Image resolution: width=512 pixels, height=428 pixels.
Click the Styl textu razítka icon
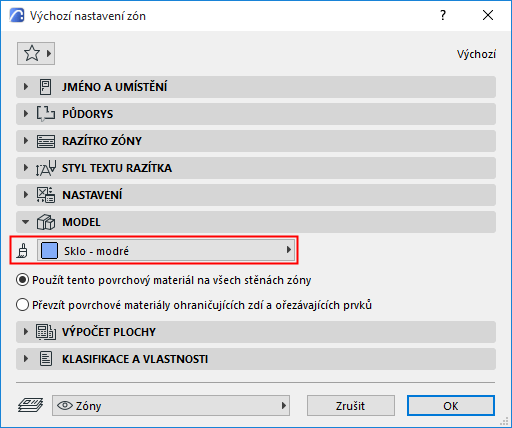pos(46,168)
